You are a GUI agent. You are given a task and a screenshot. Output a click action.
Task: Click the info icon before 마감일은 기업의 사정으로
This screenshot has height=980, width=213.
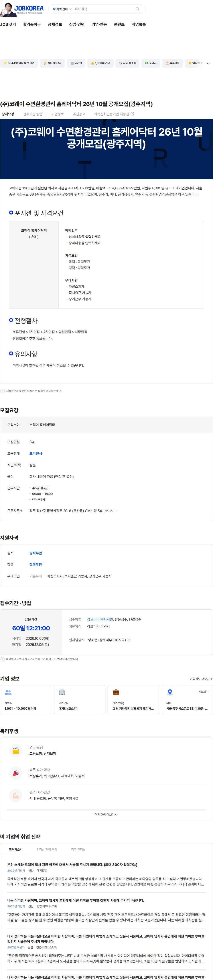(3, 659)
